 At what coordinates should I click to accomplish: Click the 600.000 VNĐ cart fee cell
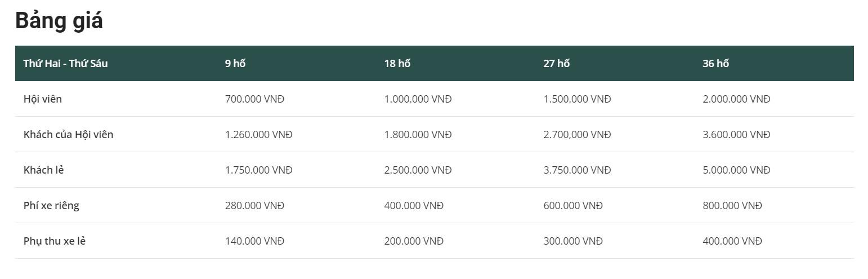tap(573, 205)
